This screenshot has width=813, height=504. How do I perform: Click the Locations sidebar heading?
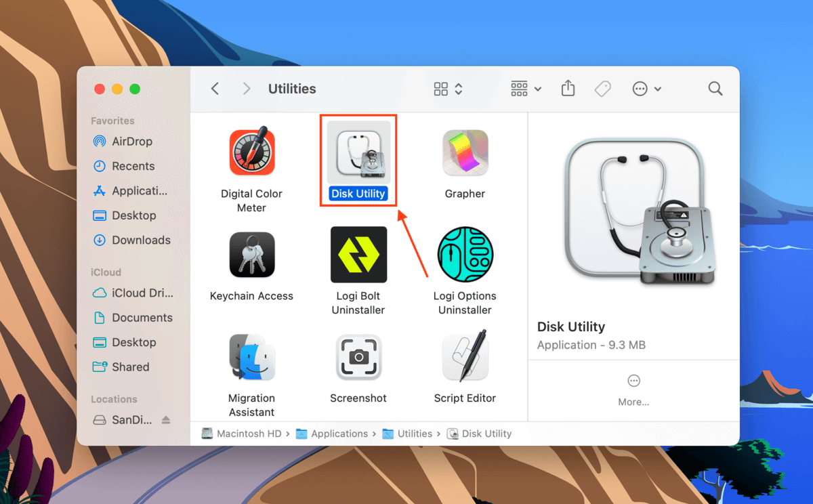tap(114, 399)
